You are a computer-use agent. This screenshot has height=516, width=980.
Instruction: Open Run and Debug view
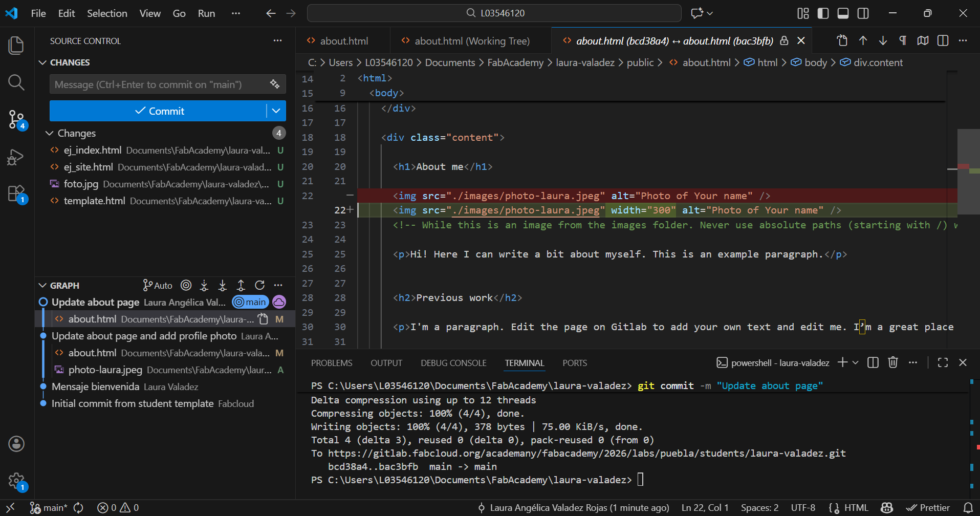(16, 157)
